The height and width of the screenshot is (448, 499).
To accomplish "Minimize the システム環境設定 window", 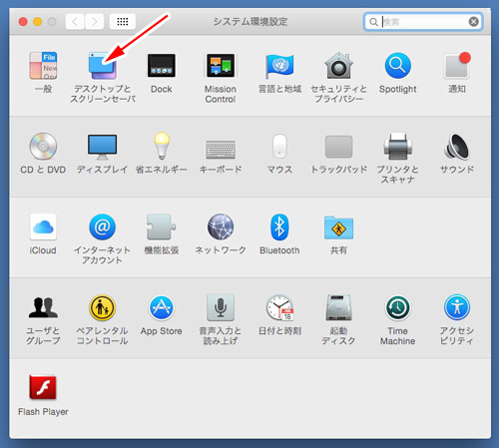I will tap(38, 22).
